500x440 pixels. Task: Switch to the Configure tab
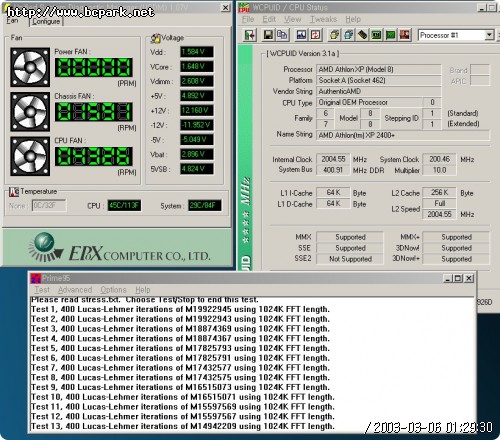pos(46,21)
